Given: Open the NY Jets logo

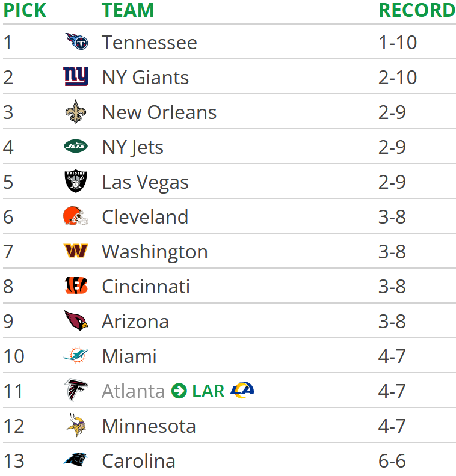Looking at the screenshot, I should click(76, 146).
